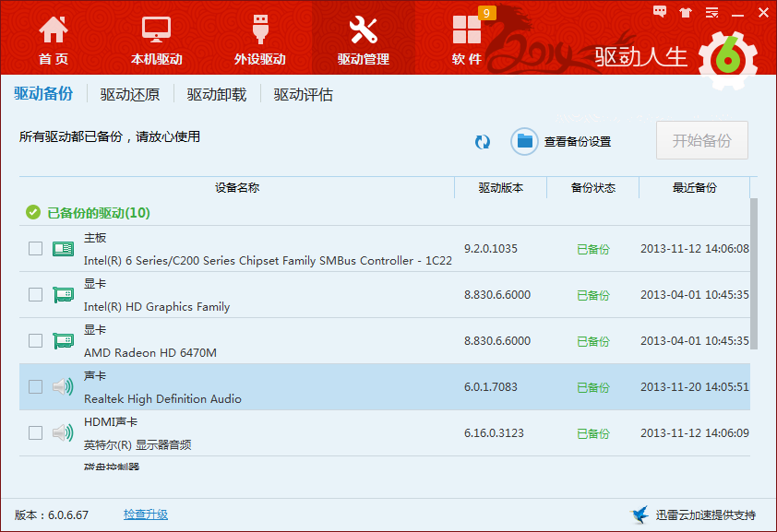Open the 驱动评估 tab

point(304,94)
